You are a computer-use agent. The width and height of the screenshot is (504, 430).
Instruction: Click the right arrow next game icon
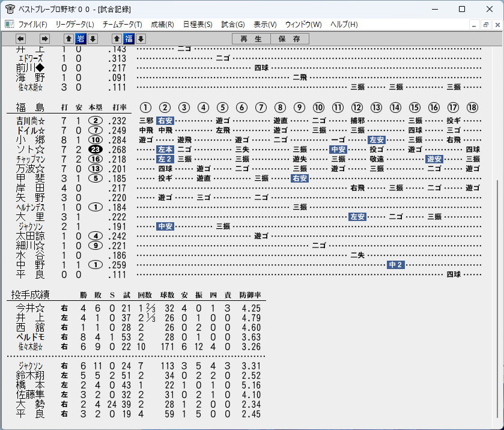point(44,39)
